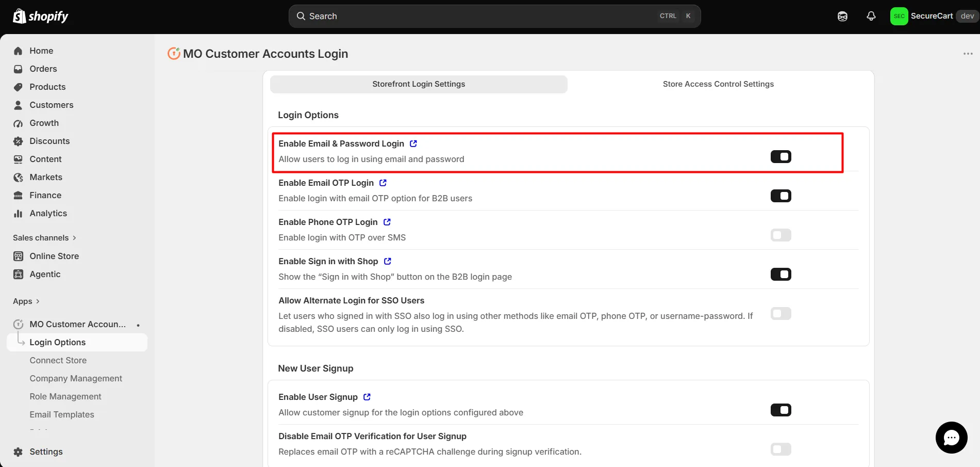Image resolution: width=980 pixels, height=467 pixels.
Task: Click the Shopify logo
Action: pos(40,17)
